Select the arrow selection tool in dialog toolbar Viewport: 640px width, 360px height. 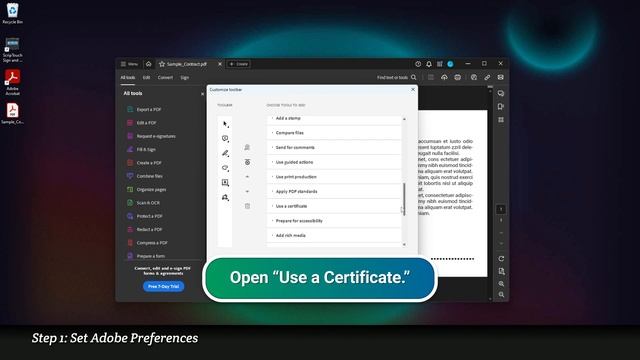tap(225, 124)
